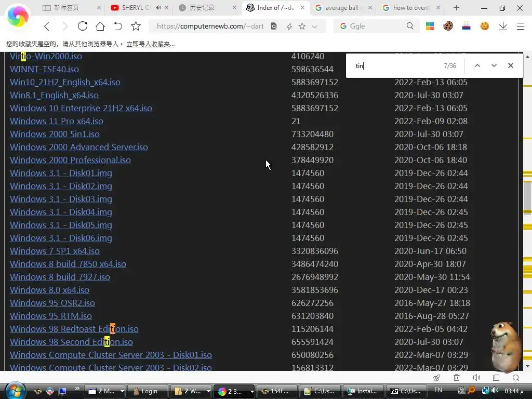This screenshot has height=399, width=532.
Task: Jump to previous find match
Action: coord(477,65)
